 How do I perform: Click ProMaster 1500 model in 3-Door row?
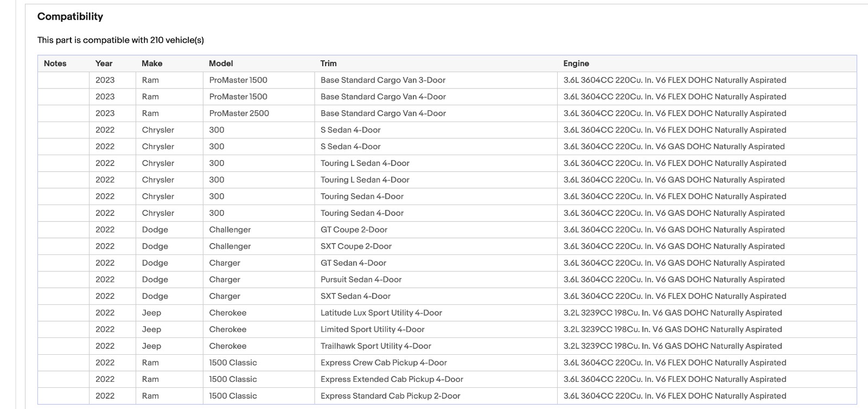[259, 80]
